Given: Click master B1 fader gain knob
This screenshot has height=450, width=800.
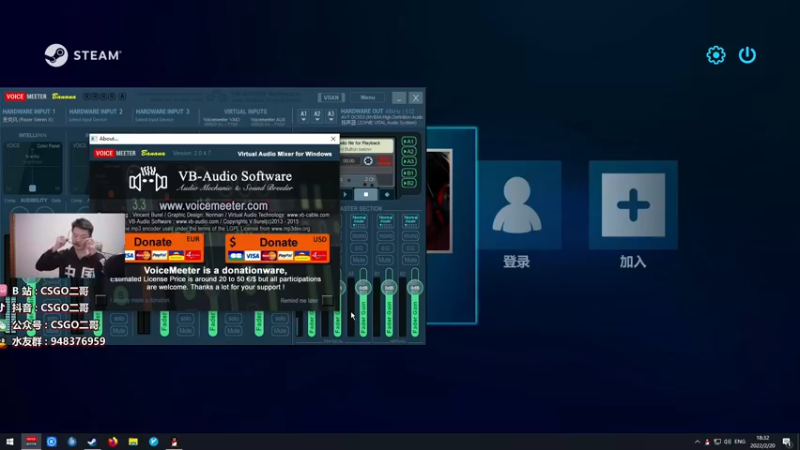Looking at the screenshot, I should pos(389,288).
